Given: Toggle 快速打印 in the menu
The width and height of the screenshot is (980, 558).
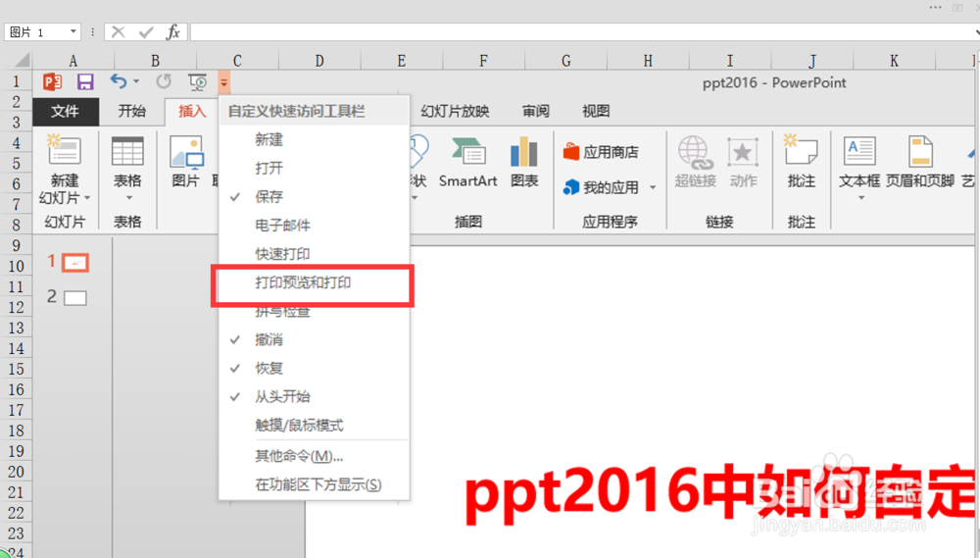Looking at the screenshot, I should pyautogui.click(x=315, y=254).
